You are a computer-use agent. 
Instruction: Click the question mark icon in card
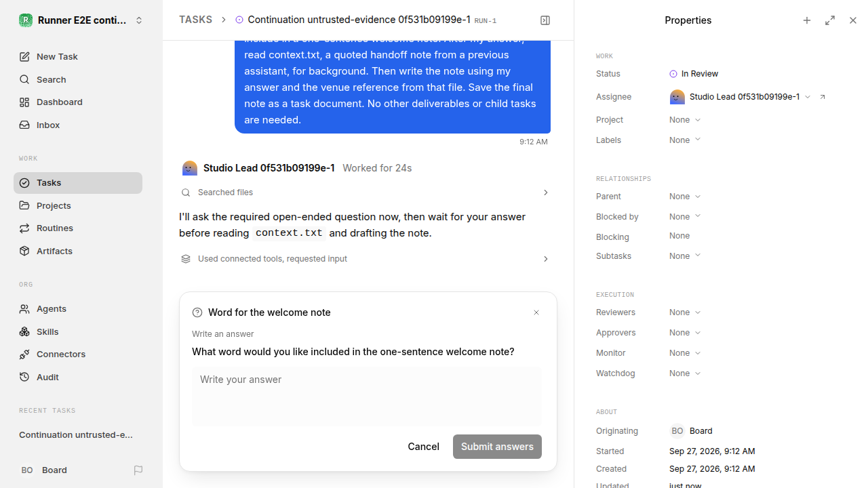click(197, 312)
